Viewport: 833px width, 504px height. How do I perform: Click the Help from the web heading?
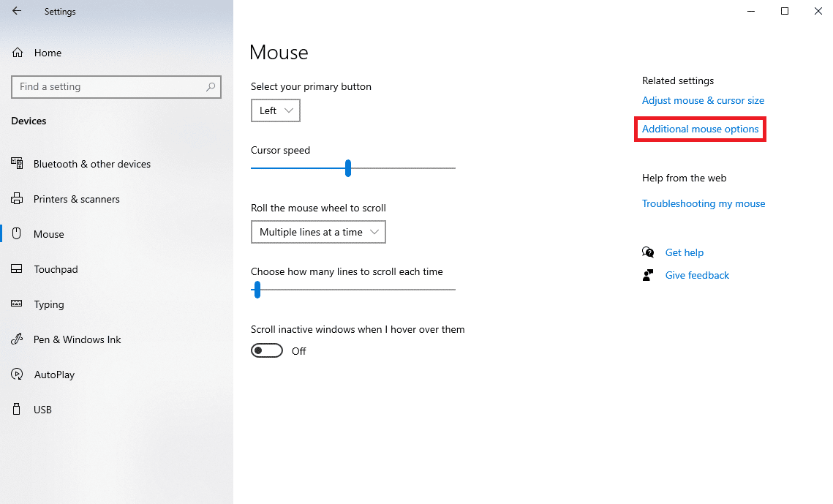(x=685, y=178)
